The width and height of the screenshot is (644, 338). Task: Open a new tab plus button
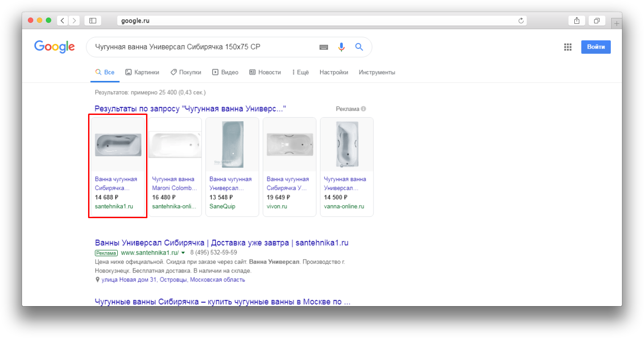[x=617, y=24]
